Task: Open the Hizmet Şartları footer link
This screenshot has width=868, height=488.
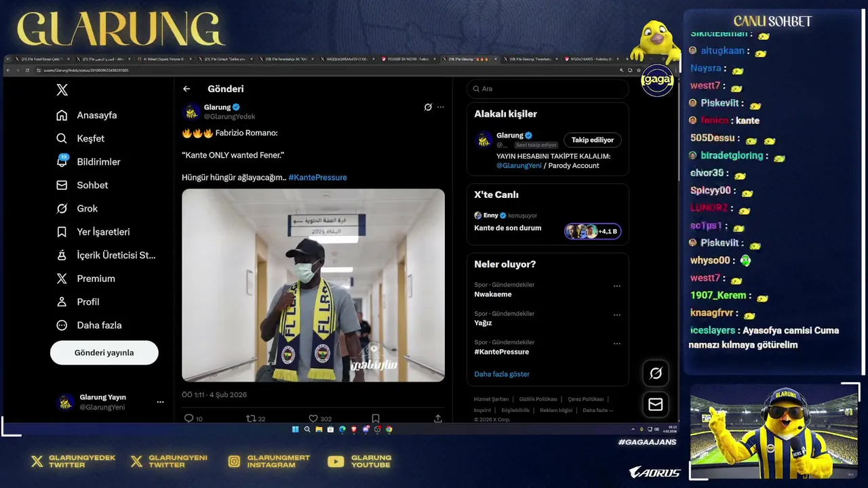Action: (x=491, y=399)
